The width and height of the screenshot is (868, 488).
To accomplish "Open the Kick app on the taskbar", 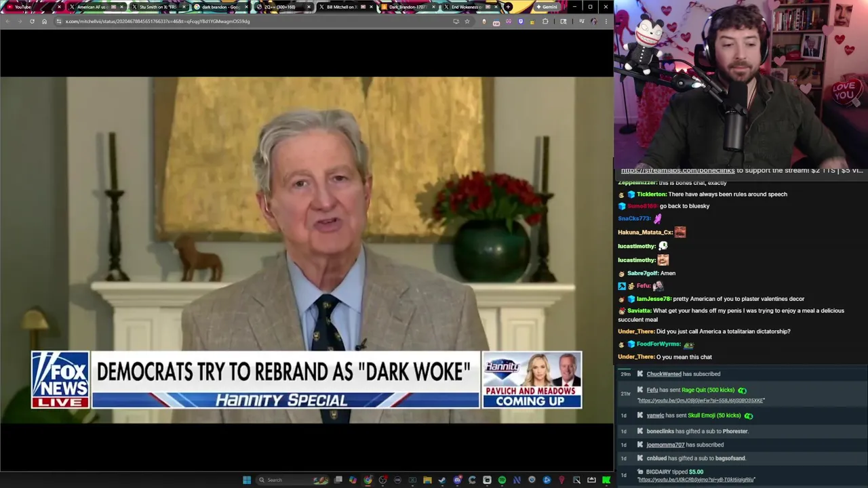I will tap(606, 480).
